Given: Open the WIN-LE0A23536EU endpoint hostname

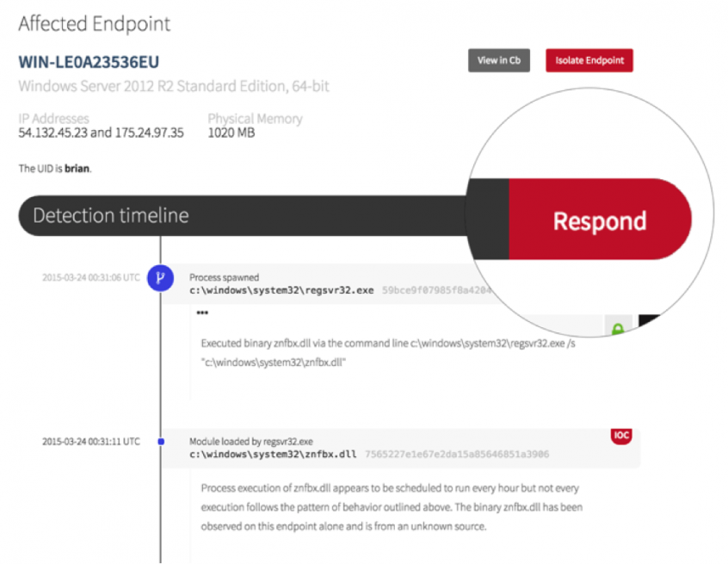Looking at the screenshot, I should click(x=89, y=62).
